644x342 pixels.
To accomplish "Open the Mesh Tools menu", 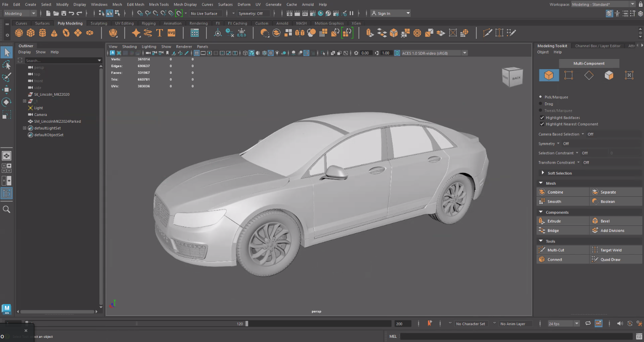I will (159, 4).
